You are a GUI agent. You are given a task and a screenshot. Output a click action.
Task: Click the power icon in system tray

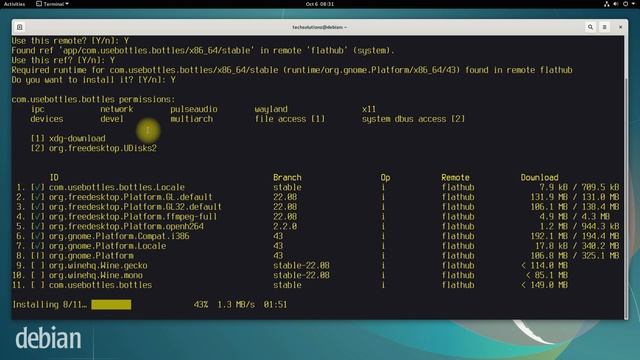(625, 4)
